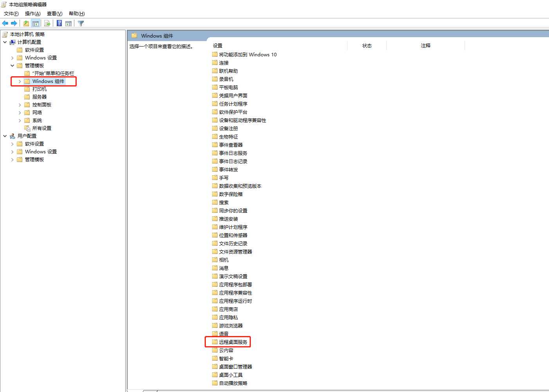The height and width of the screenshot is (392, 549).
Task: Open the 查看(V) menu
Action: (x=55, y=14)
